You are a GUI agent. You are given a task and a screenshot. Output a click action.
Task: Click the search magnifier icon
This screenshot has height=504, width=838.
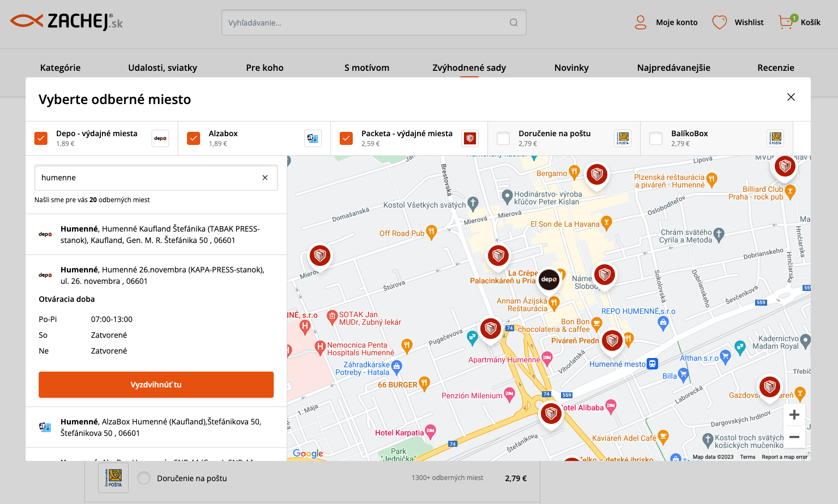coord(514,22)
